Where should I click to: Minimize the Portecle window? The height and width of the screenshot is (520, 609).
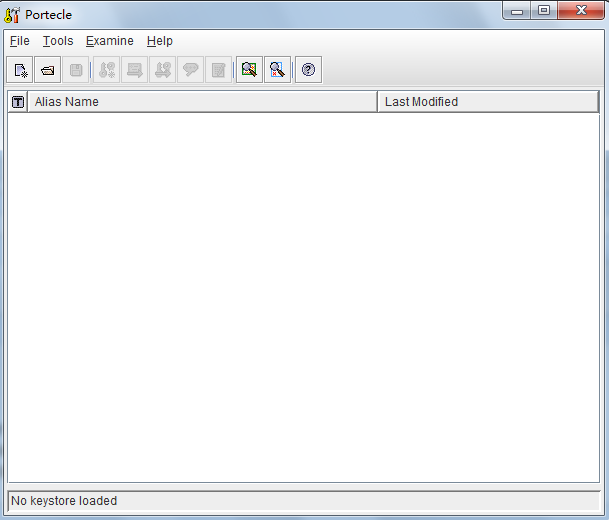[517, 11]
